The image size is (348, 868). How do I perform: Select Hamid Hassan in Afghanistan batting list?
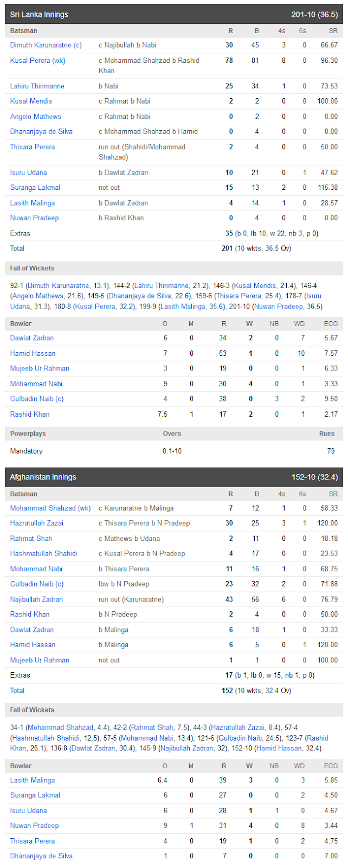(33, 645)
